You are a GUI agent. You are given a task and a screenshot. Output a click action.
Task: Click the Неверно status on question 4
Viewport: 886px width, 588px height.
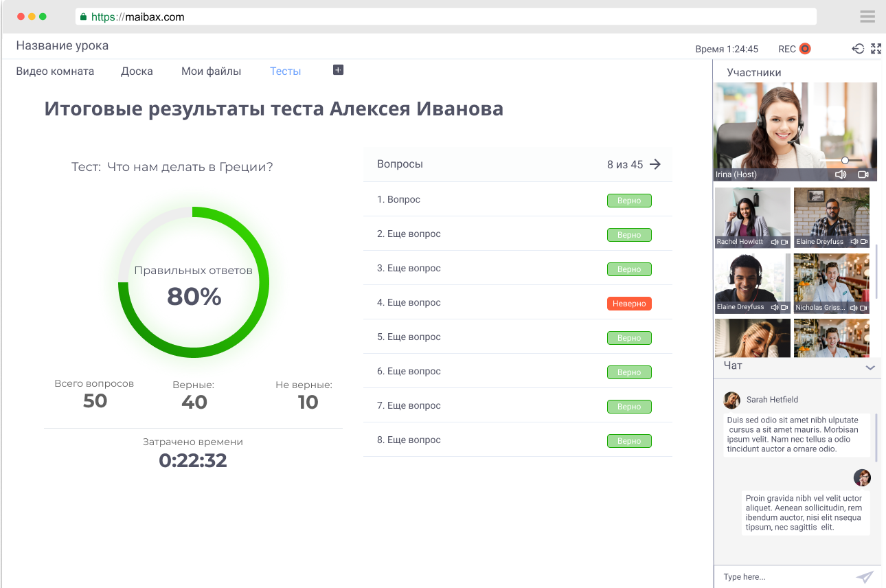[x=629, y=303]
